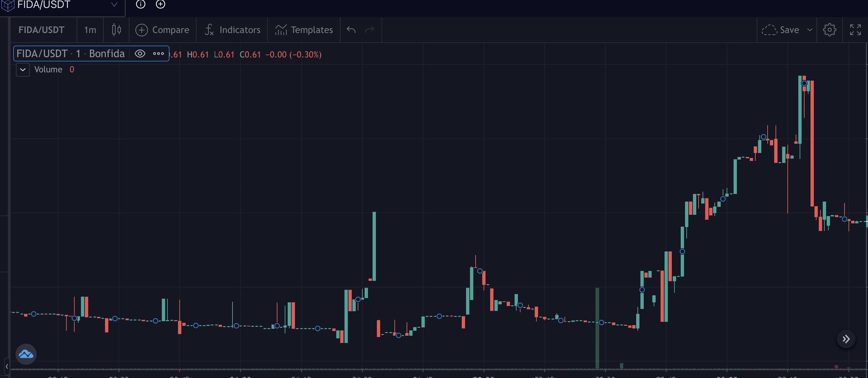Collapse the Volume indicator legend
The image size is (868, 378).
pyautogui.click(x=22, y=70)
